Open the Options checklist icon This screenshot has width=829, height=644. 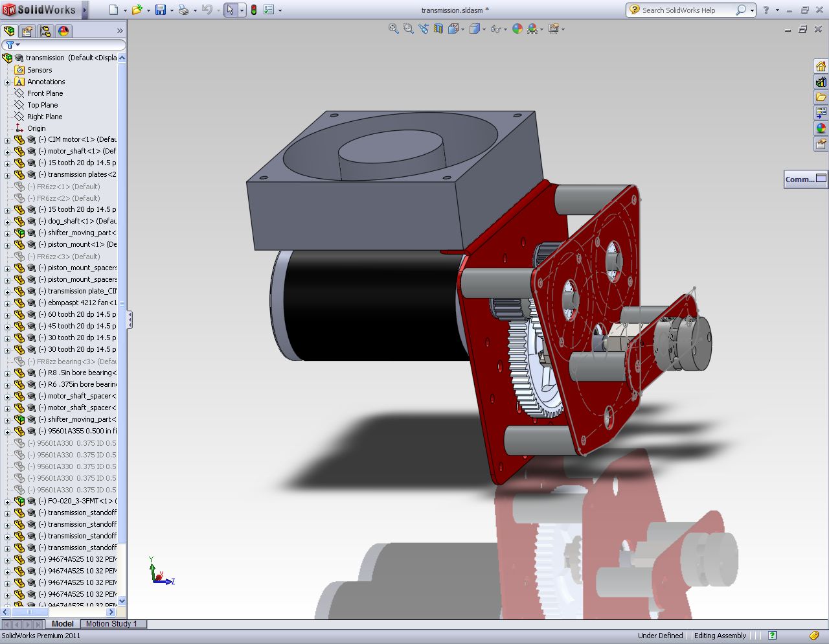(269, 10)
